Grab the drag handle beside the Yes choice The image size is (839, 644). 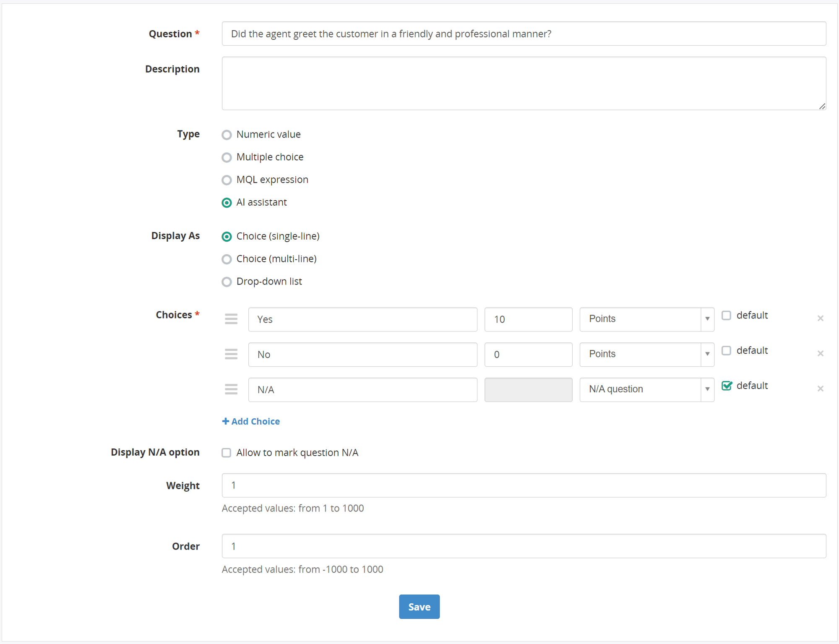point(231,319)
